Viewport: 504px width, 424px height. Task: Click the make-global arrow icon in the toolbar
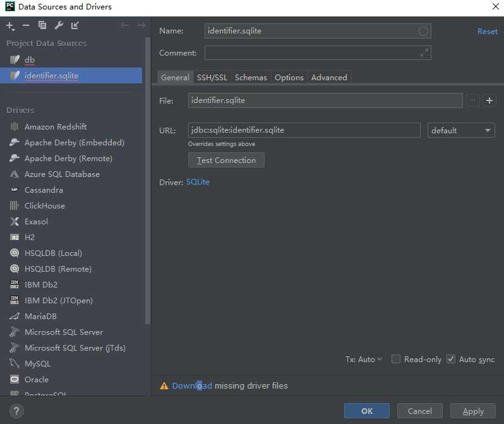(x=75, y=25)
